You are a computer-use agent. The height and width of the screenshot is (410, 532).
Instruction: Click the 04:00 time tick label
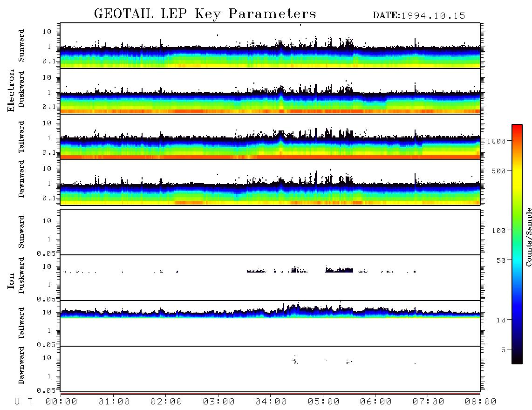[x=271, y=402]
